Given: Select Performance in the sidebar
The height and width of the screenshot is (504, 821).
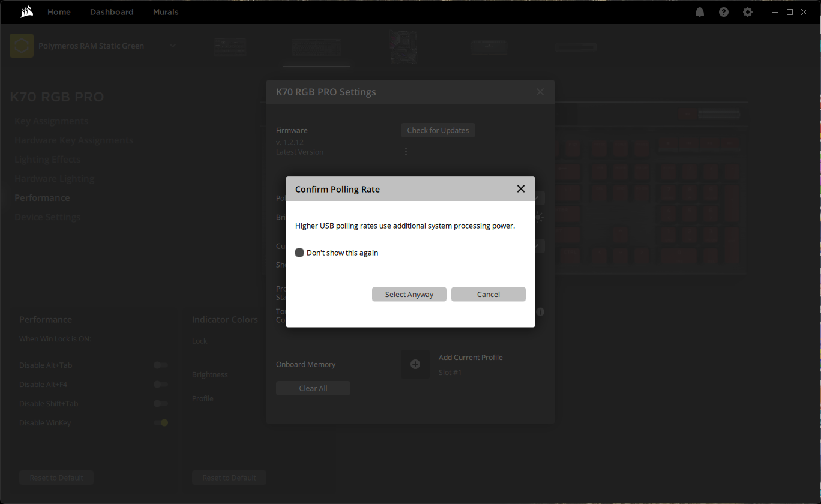Looking at the screenshot, I should click(x=42, y=198).
